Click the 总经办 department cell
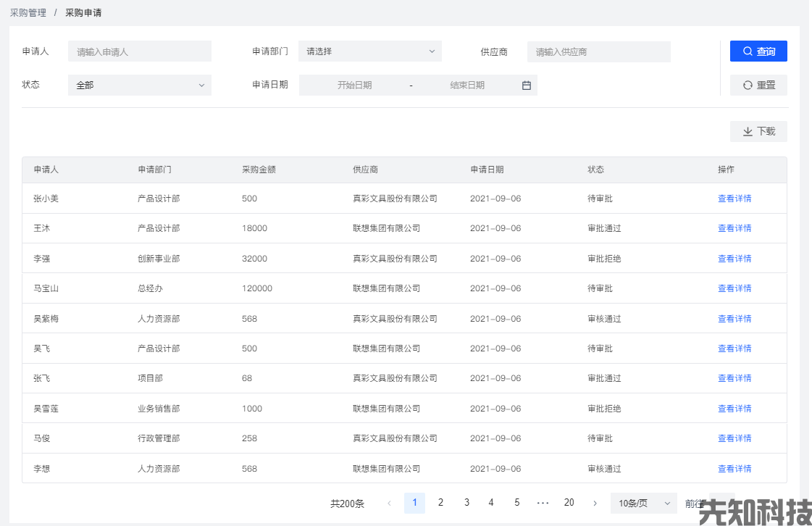812x526 pixels. click(150, 288)
